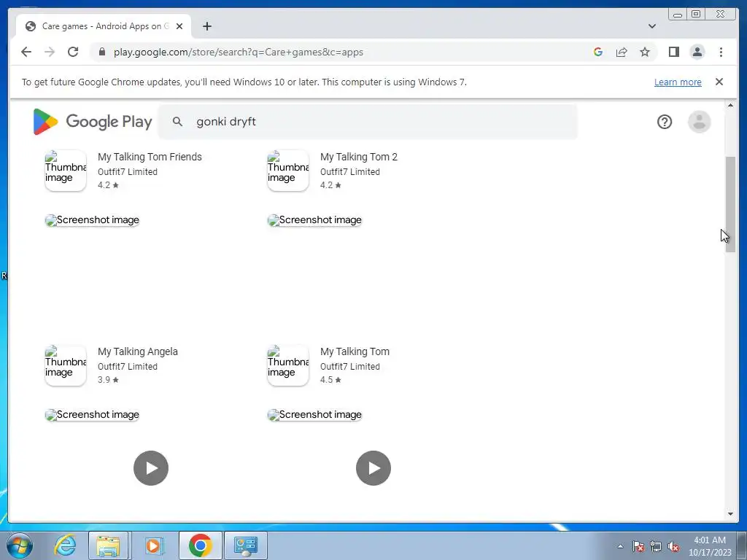Click My Talking Tom Friends thumbnail
The height and width of the screenshot is (560, 747).
point(66,171)
